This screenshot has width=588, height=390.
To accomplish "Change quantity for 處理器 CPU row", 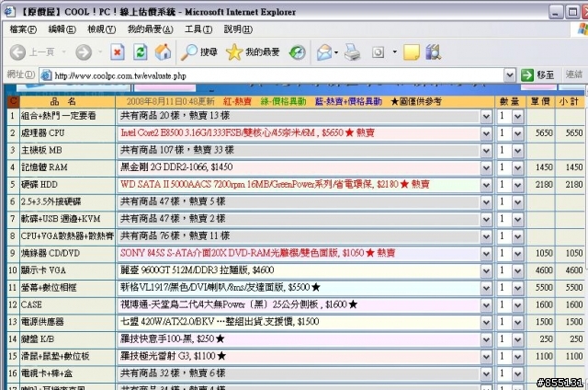I will tap(511, 133).
